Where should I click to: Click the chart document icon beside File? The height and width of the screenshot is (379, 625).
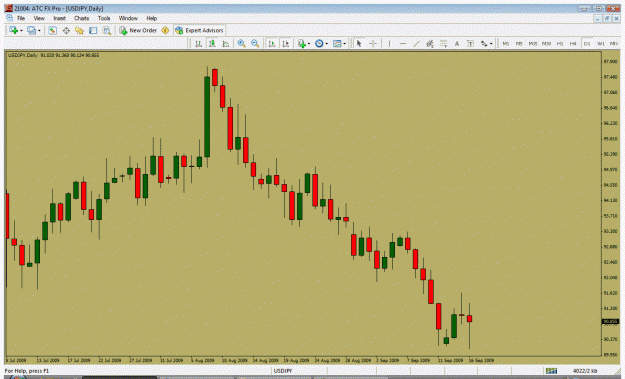click(x=10, y=18)
